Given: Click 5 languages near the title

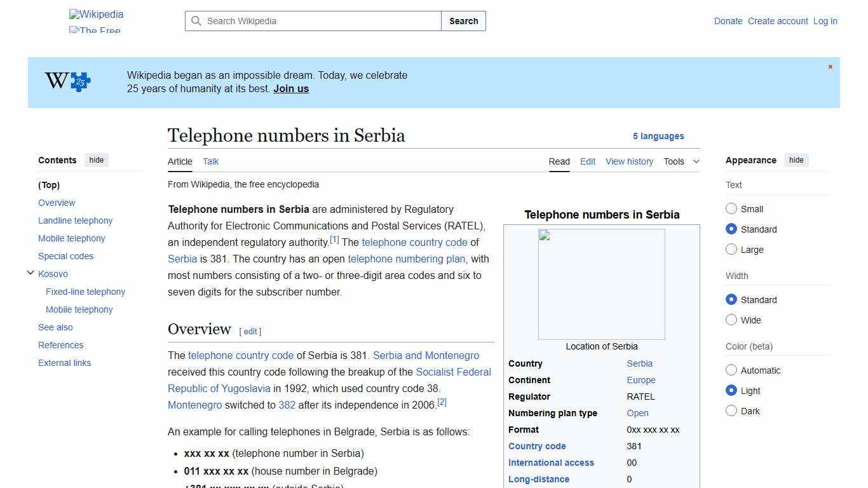Looking at the screenshot, I should (x=658, y=136).
